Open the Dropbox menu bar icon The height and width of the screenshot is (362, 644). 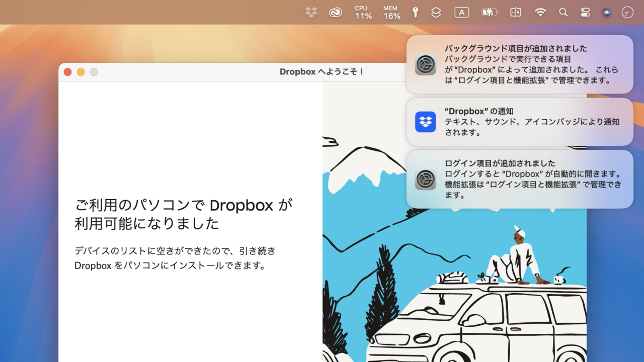click(x=311, y=13)
